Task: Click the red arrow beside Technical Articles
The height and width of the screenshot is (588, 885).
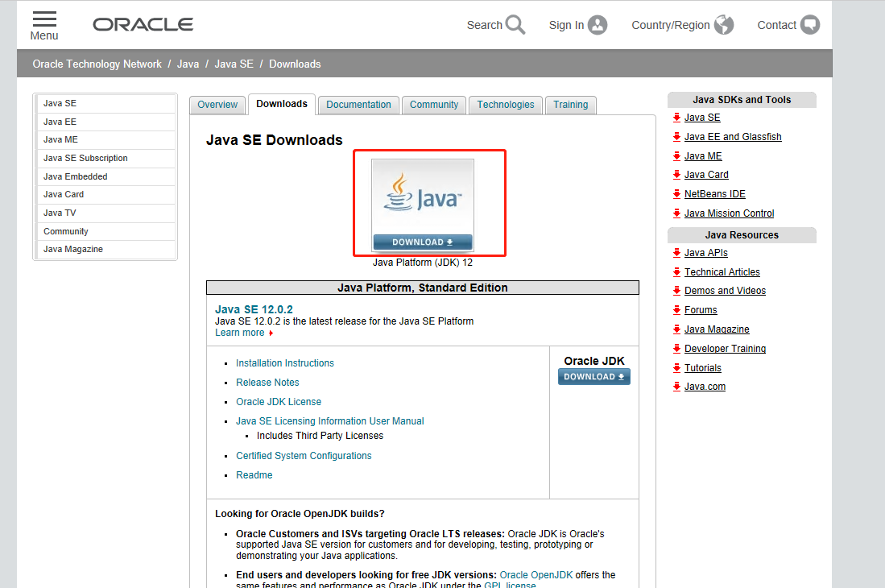Action: click(x=676, y=272)
